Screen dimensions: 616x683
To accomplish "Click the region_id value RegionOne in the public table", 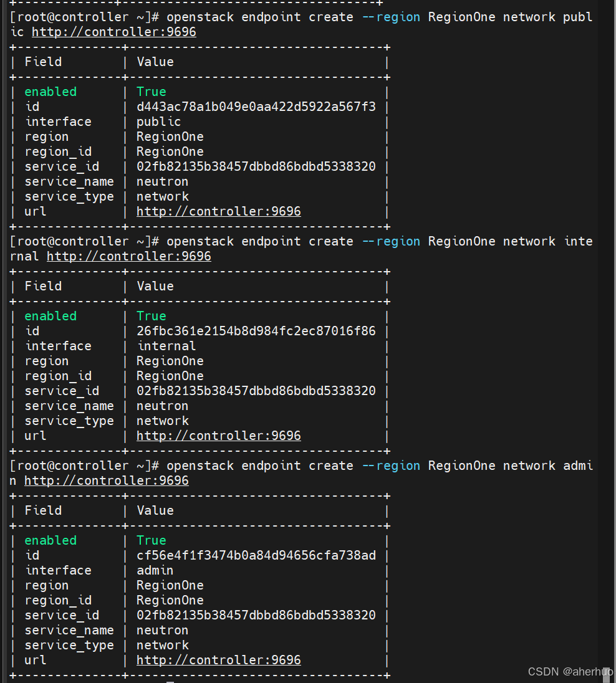I will 170,151.
